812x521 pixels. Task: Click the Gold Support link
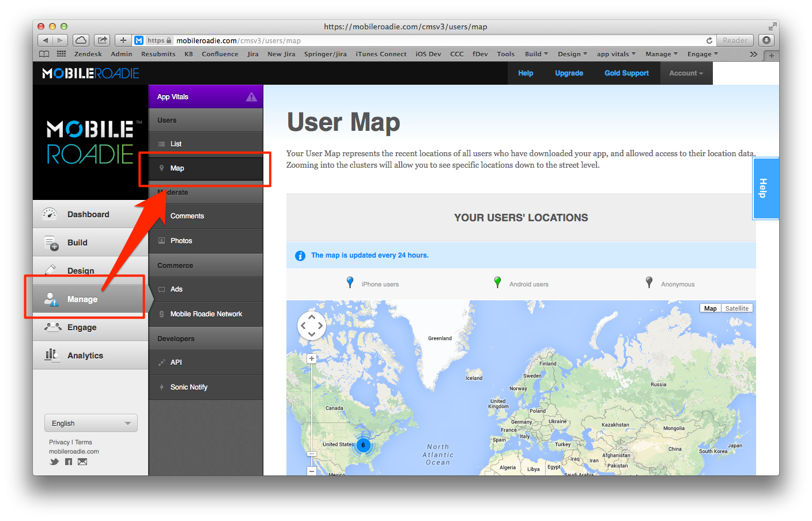pos(626,73)
